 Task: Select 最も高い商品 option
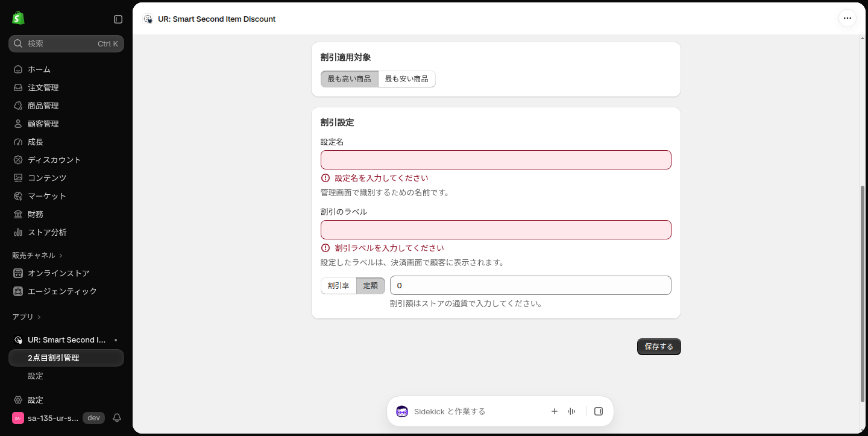tap(350, 79)
